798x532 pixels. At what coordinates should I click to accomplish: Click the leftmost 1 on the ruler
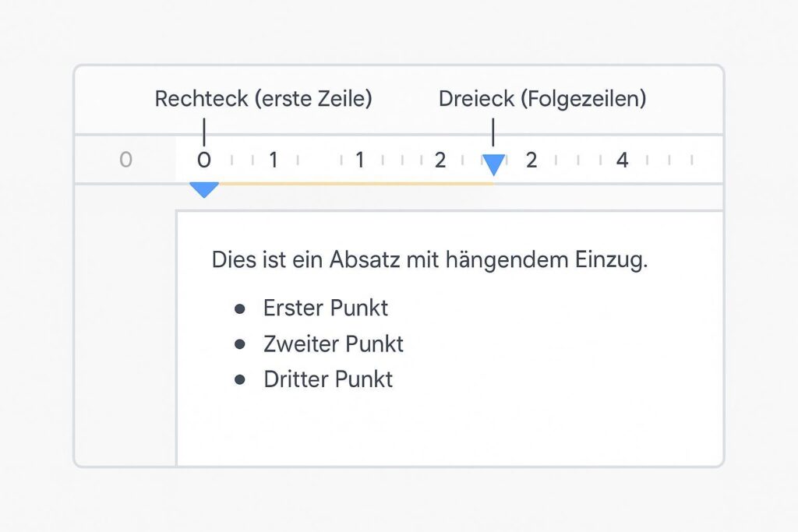(x=274, y=160)
